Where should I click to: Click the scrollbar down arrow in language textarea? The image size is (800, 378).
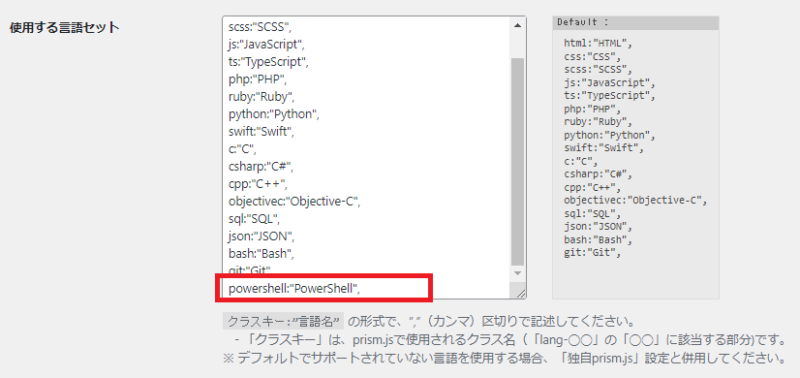point(517,273)
